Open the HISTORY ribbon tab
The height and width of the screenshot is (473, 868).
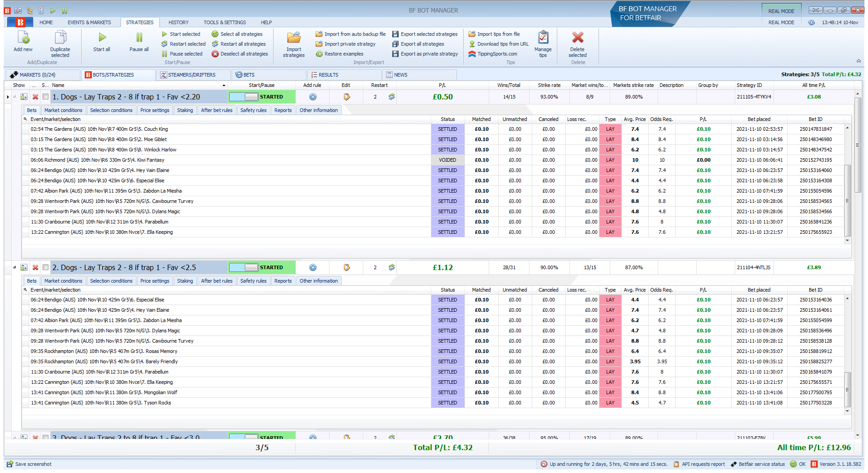point(178,22)
